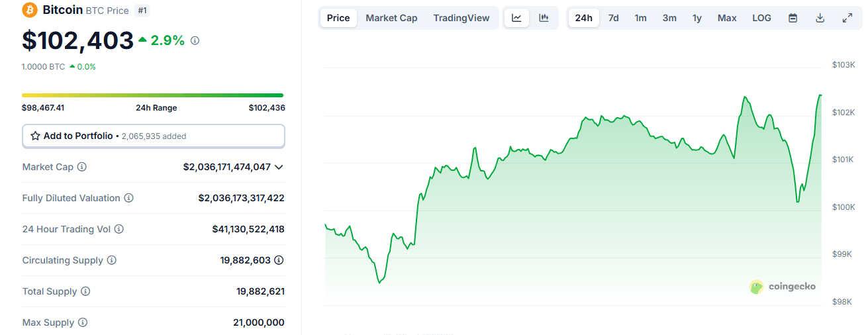
Task: Switch to line chart view
Action: coord(516,18)
